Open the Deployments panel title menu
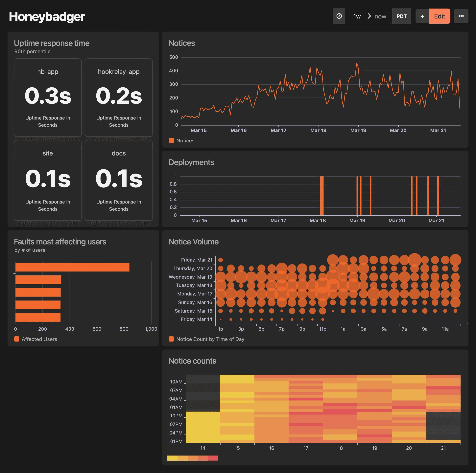Image resolution: width=476 pixels, height=473 pixels. point(191,162)
